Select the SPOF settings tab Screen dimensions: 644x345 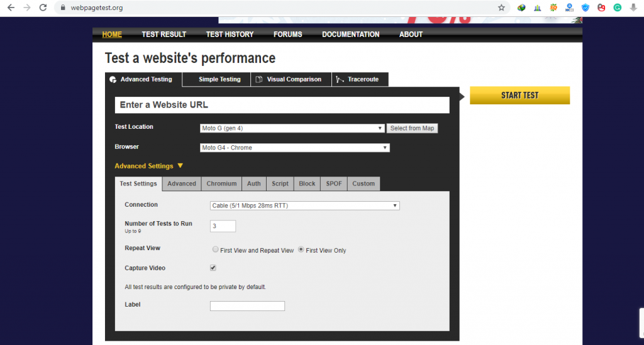pyautogui.click(x=334, y=183)
